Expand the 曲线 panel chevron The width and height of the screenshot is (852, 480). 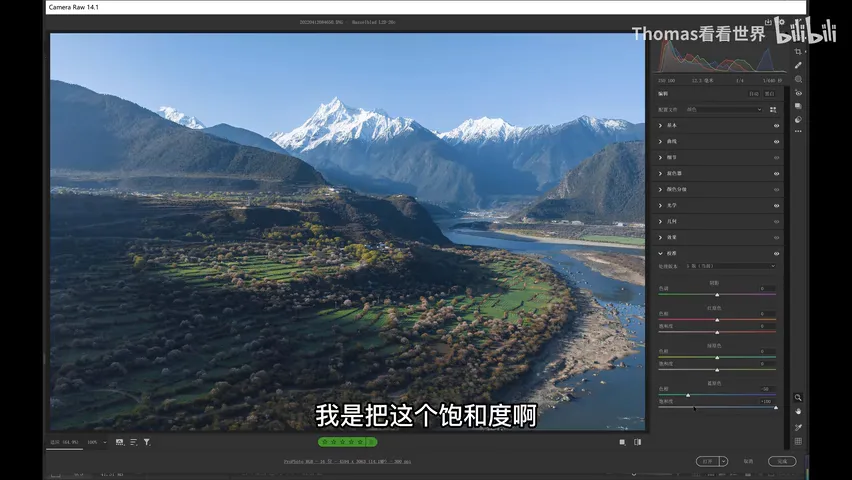pos(660,141)
